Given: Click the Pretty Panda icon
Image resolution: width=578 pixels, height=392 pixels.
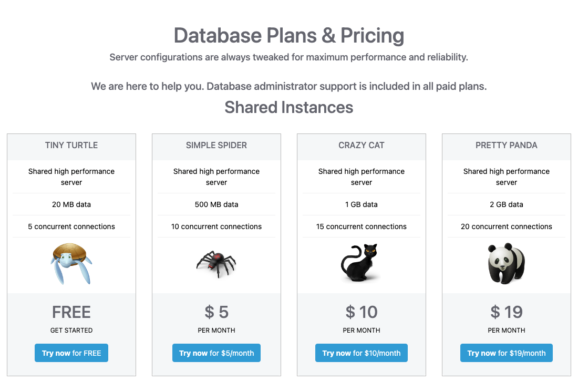Looking at the screenshot, I should coord(506,264).
